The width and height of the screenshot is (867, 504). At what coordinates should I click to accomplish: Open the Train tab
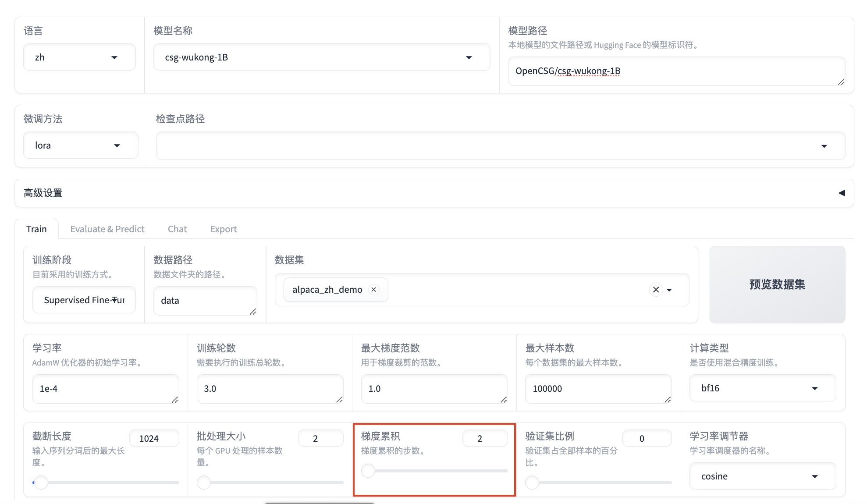tap(37, 229)
